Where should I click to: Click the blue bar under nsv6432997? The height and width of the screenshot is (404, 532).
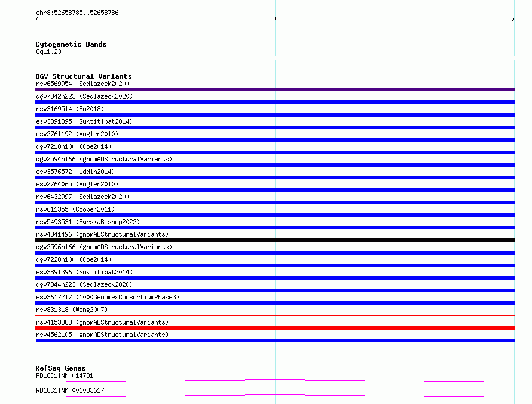click(x=275, y=203)
